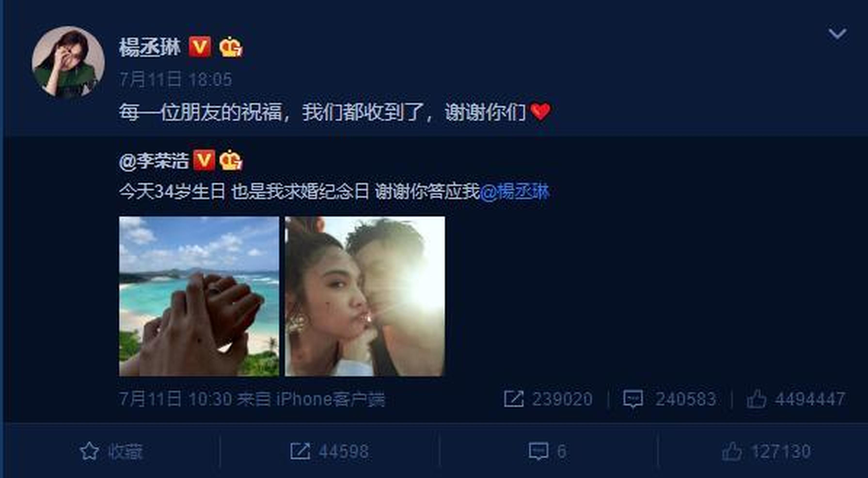The image size is (868, 478).
Task: Open the post options chevron menu
Action: pos(837,34)
